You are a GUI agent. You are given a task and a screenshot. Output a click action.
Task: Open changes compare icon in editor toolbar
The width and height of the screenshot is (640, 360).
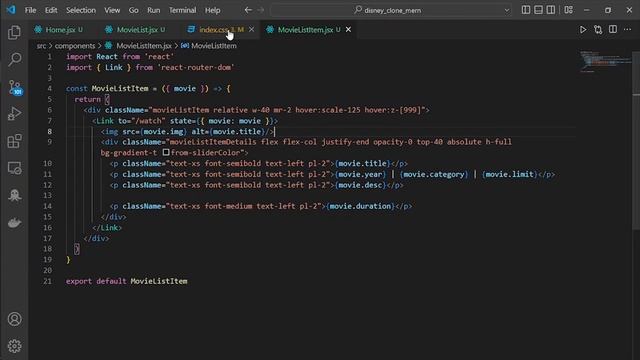pyautogui.click(x=598, y=29)
